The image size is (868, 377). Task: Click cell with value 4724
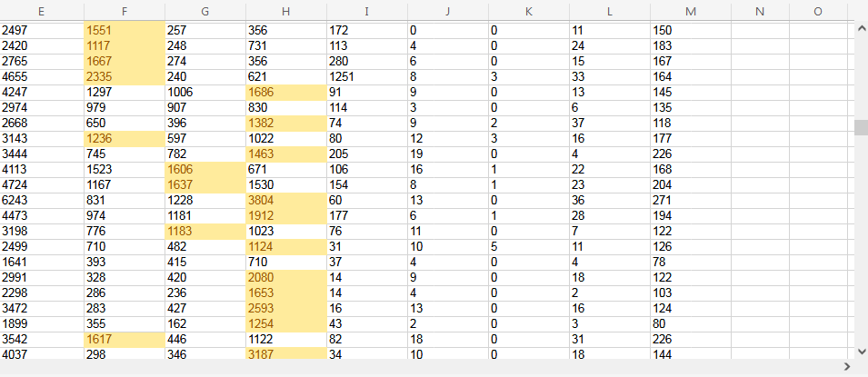pyautogui.click(x=42, y=185)
